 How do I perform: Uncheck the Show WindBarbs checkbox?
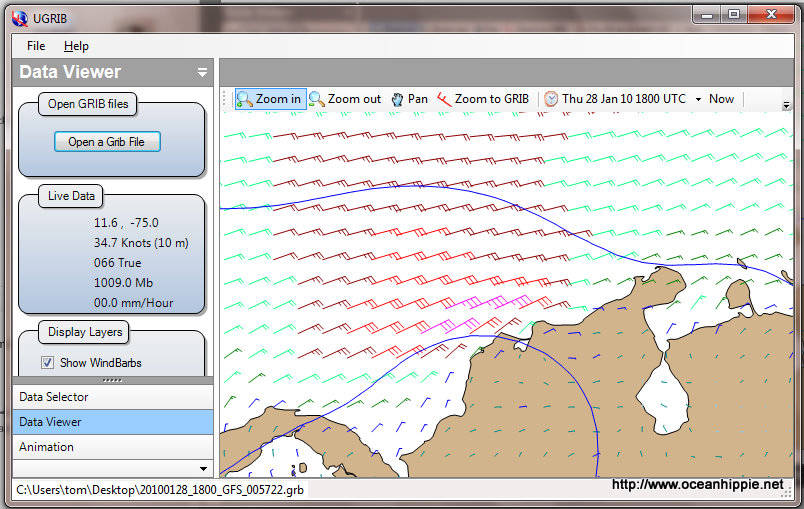[47, 363]
